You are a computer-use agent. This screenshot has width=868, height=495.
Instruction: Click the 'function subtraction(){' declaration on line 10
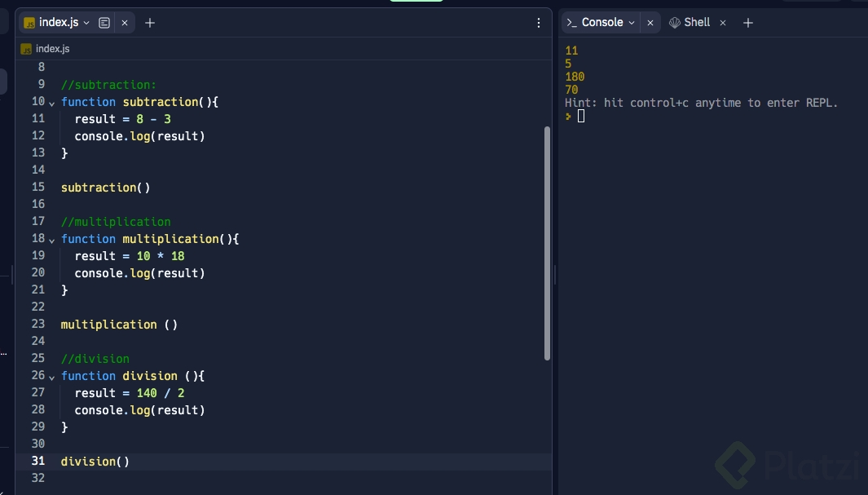139,102
